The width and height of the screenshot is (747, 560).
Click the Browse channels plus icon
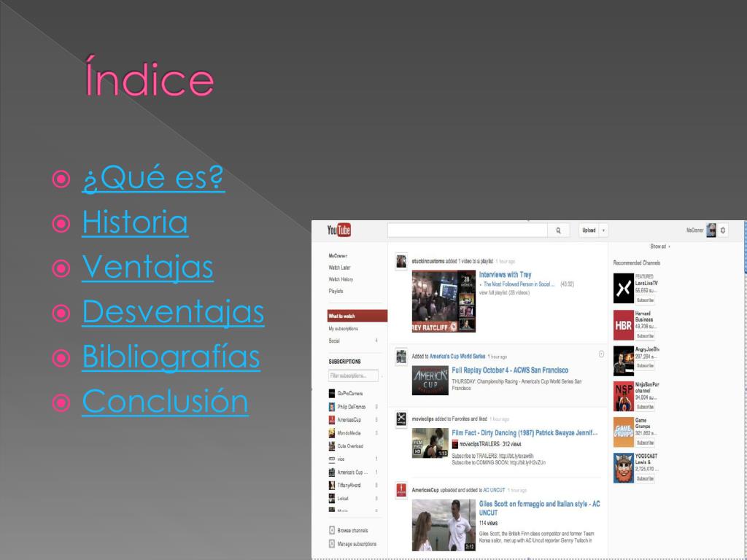click(332, 530)
